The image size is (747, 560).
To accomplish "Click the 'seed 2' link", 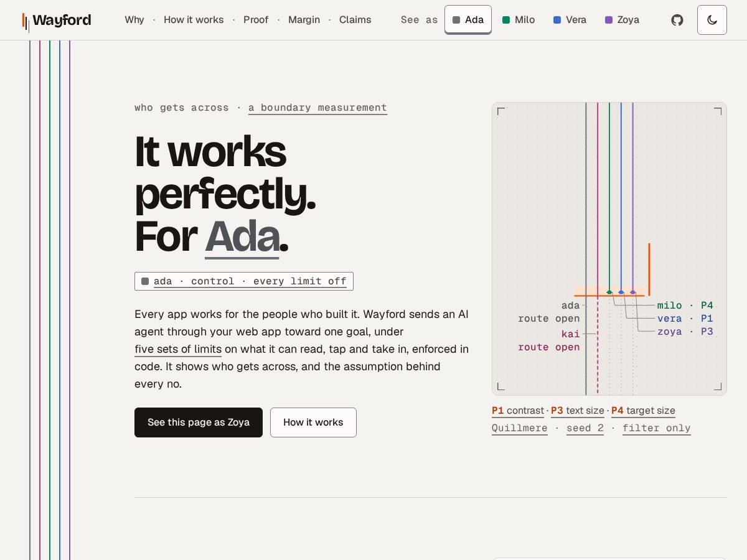I will [585, 428].
